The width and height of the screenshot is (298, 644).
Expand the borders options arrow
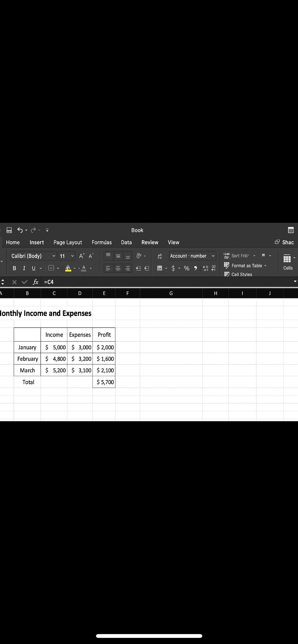coord(58,268)
